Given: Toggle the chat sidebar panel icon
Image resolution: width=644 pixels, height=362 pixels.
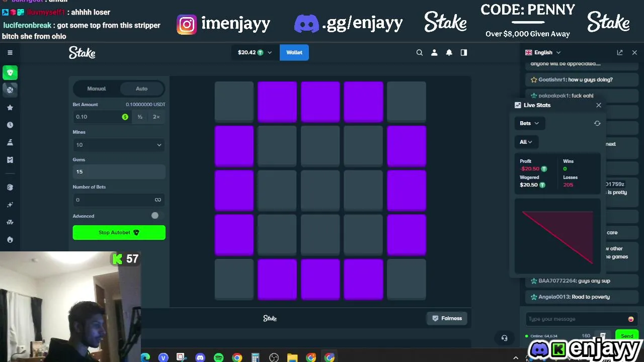Looking at the screenshot, I should pyautogui.click(x=464, y=52).
